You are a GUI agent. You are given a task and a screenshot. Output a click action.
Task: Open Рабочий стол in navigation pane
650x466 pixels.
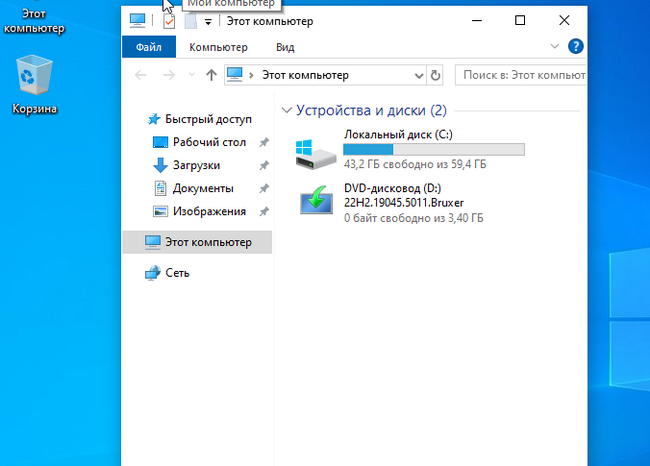(x=209, y=142)
